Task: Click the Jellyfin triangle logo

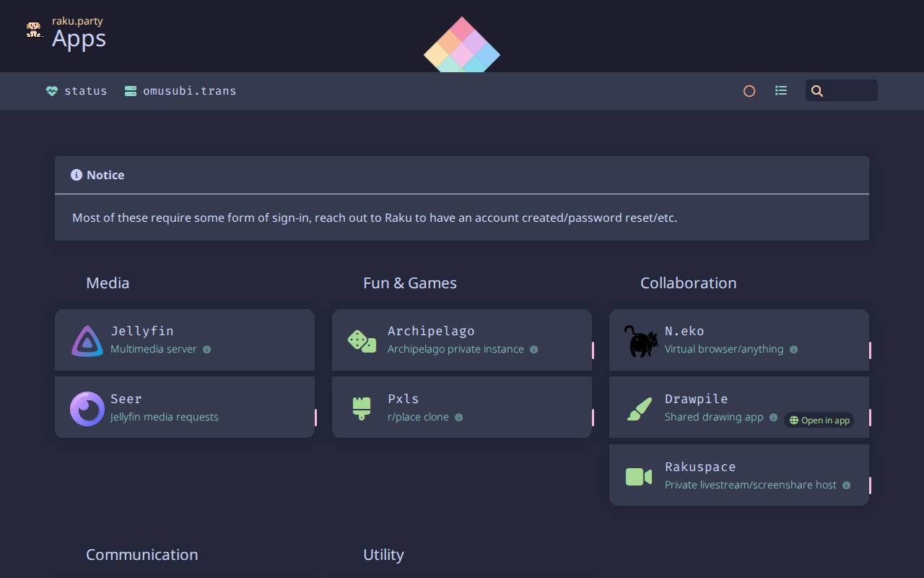Action: [87, 340]
